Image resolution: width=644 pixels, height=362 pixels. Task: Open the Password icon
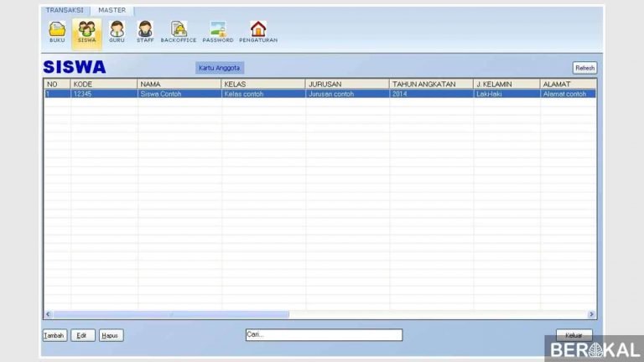218,31
